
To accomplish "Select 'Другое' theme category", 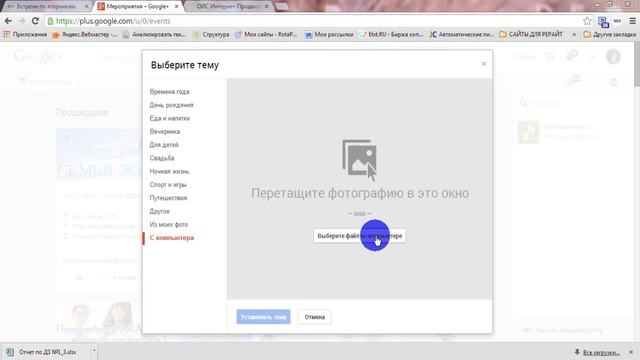I will (160, 211).
